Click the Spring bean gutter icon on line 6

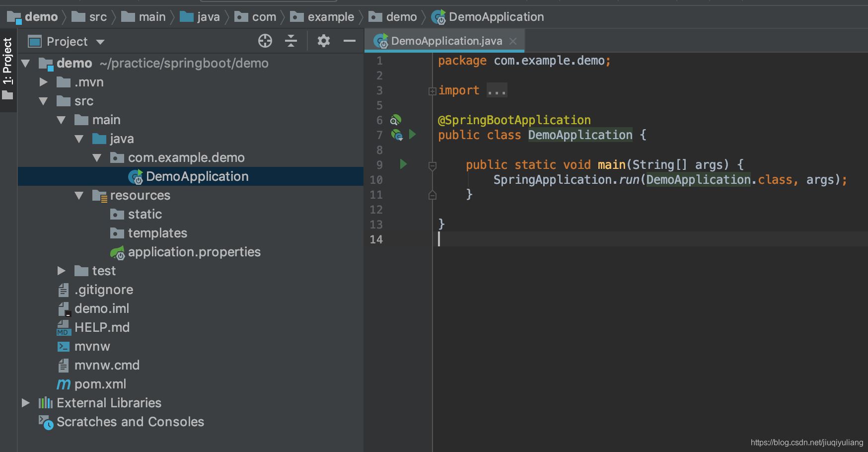click(395, 120)
